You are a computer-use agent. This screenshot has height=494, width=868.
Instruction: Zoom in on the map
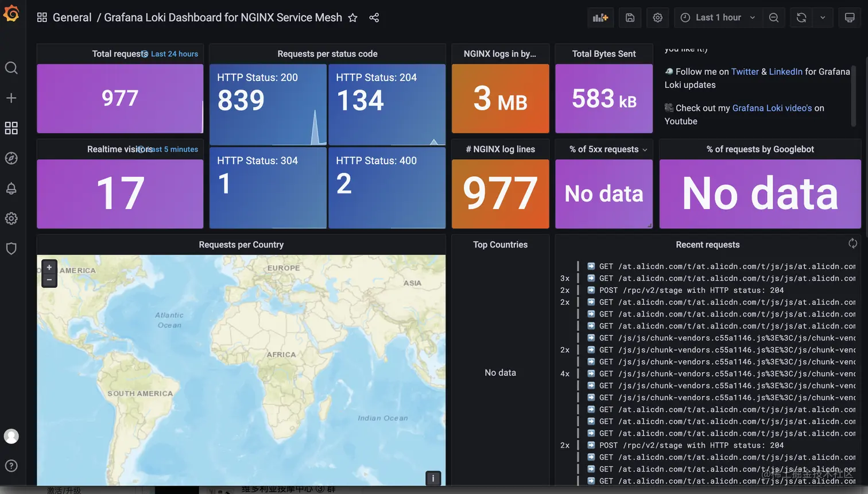(49, 268)
